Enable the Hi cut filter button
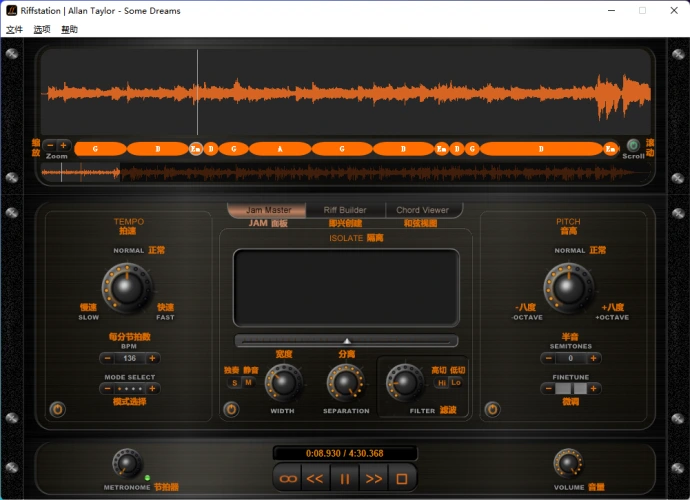 [x=442, y=383]
